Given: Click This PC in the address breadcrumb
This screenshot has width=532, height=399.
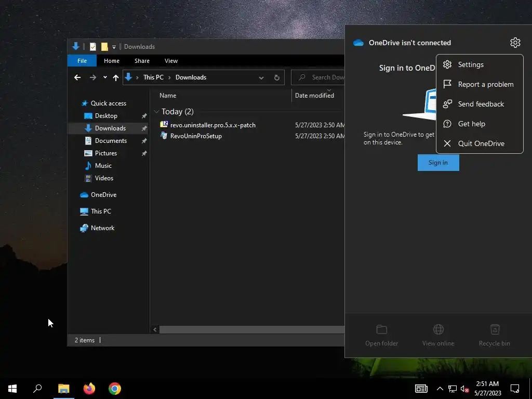Looking at the screenshot, I should tap(153, 77).
